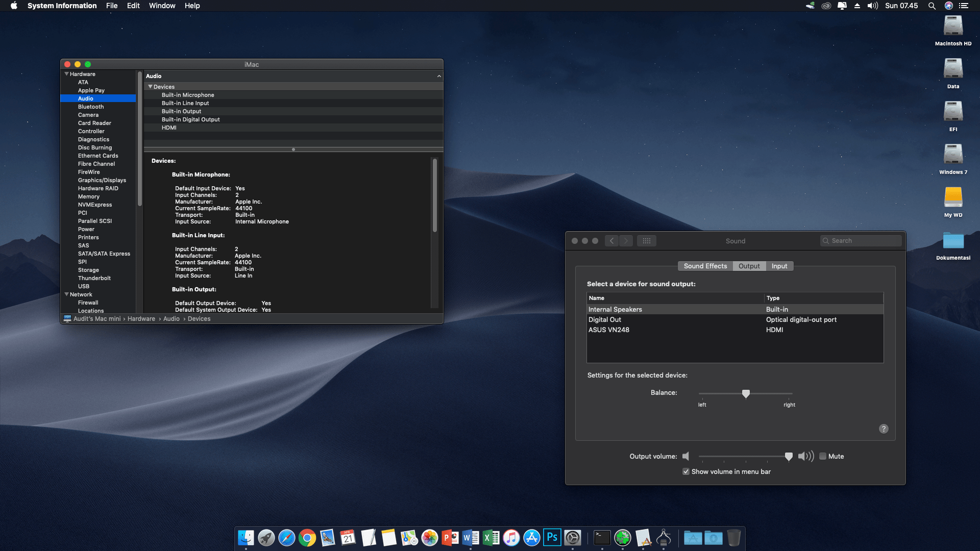This screenshot has height=551, width=980.
Task: Select Graphics/Displays in the sidebar
Action: [98, 180]
